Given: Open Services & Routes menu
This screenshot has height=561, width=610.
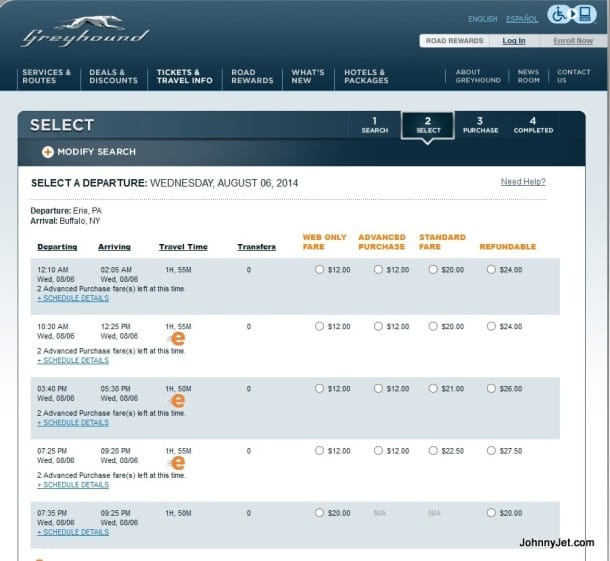Looking at the screenshot, I should (x=46, y=76).
